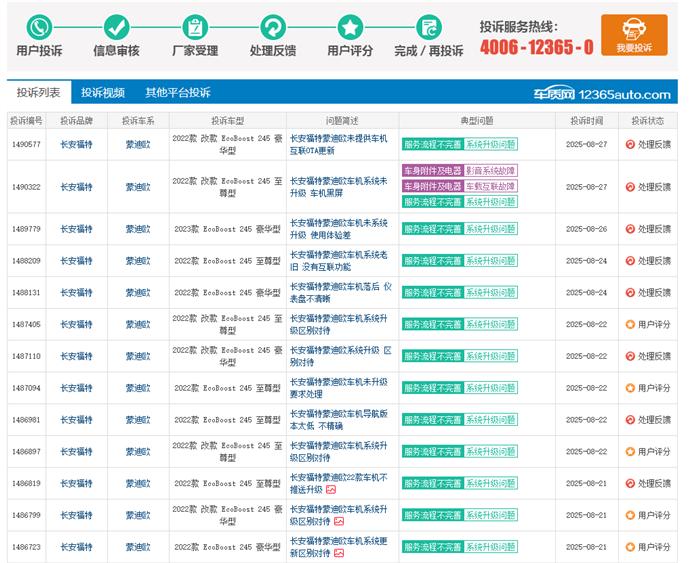Image resolution: width=700 pixels, height=563 pixels.
Task: Click the orange 我要投诉 button
Action: (x=634, y=35)
